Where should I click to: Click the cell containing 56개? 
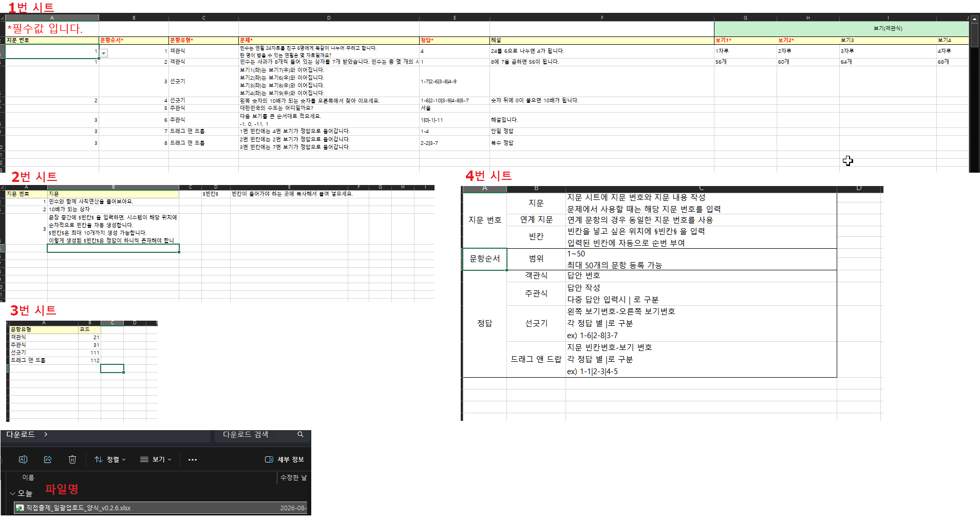pyautogui.click(x=745, y=62)
